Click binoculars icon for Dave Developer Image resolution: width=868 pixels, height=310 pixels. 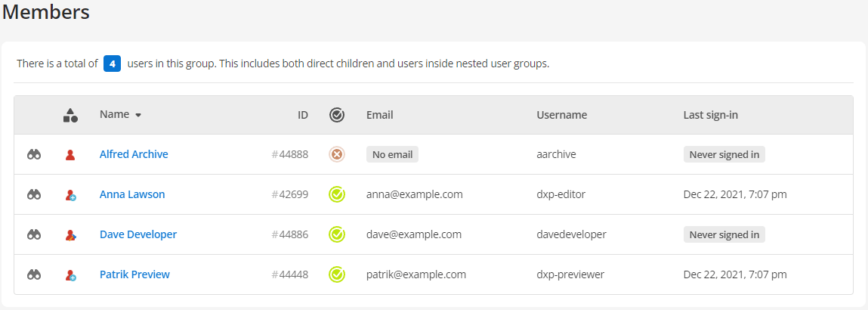tap(34, 234)
